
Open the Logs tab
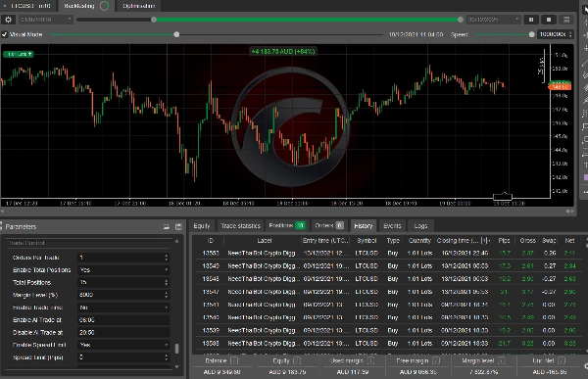(x=420, y=225)
